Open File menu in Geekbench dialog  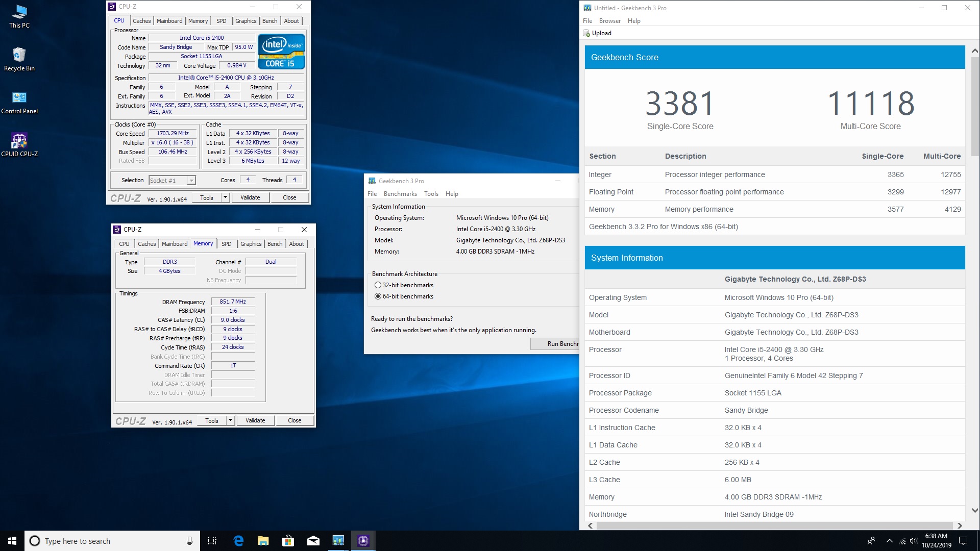tap(372, 194)
